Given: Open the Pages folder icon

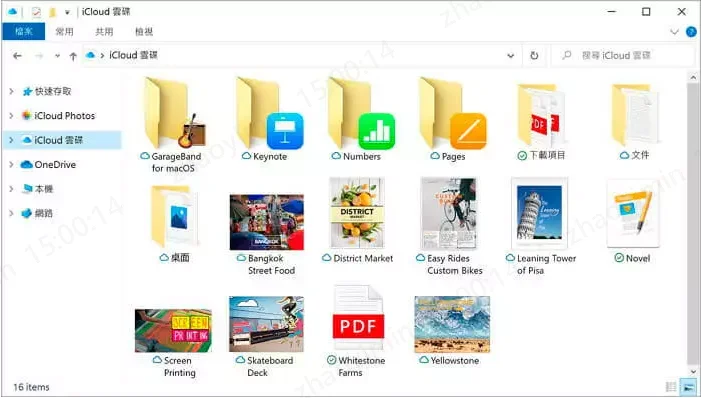Looking at the screenshot, I should (x=452, y=113).
